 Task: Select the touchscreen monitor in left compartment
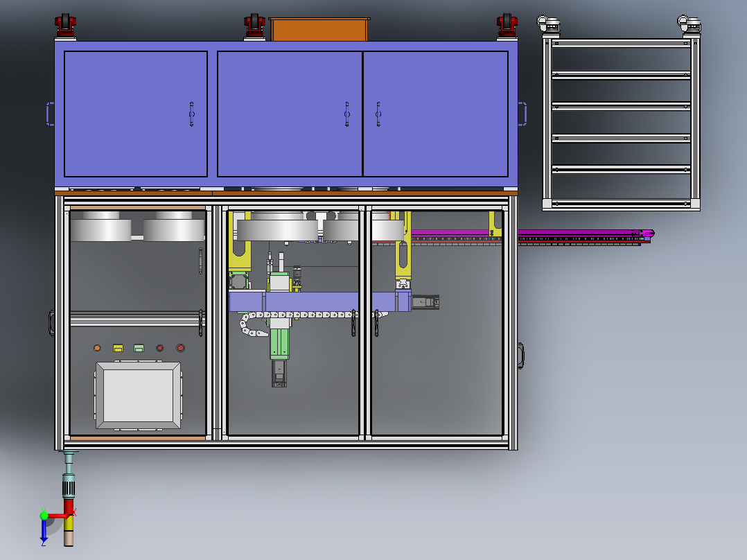click(138, 395)
